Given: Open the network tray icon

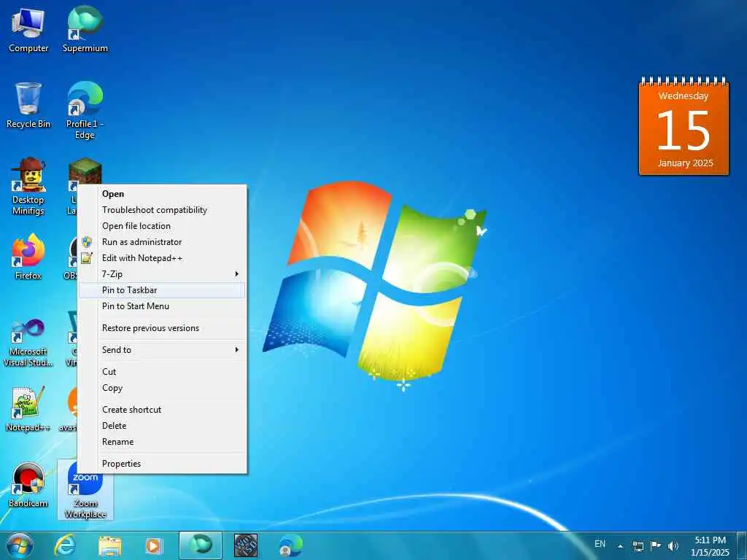Looking at the screenshot, I should 638,545.
